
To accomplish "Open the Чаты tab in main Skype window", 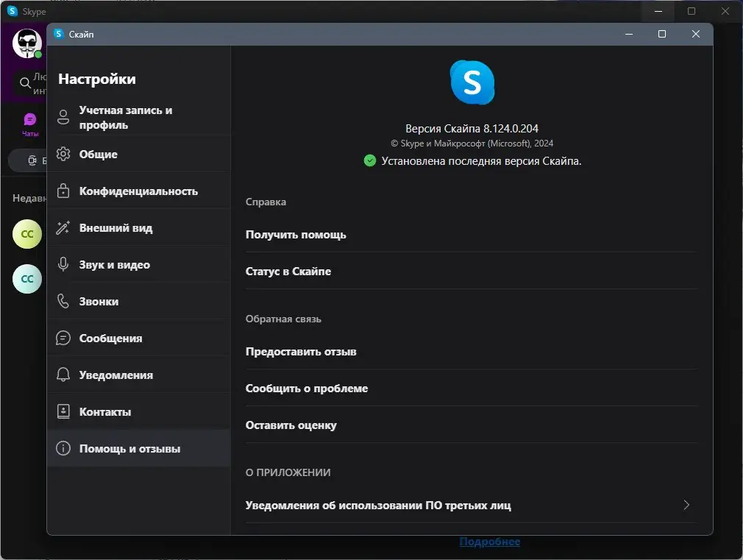I will point(30,125).
